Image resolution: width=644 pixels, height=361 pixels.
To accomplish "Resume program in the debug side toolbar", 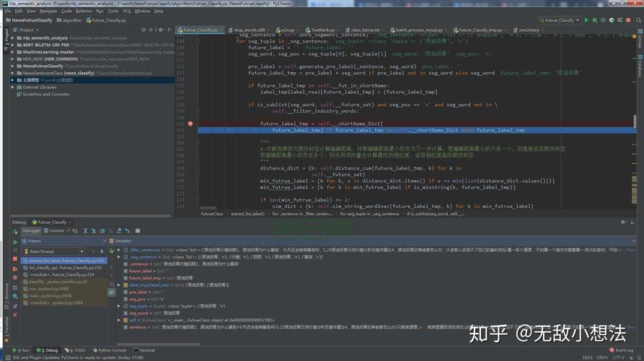I will 15,242.
